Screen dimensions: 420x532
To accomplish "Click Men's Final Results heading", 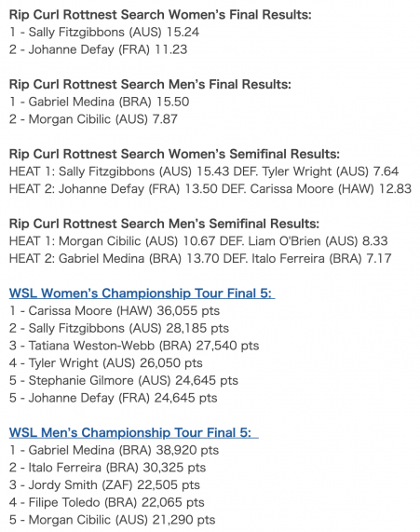I will [x=150, y=85].
